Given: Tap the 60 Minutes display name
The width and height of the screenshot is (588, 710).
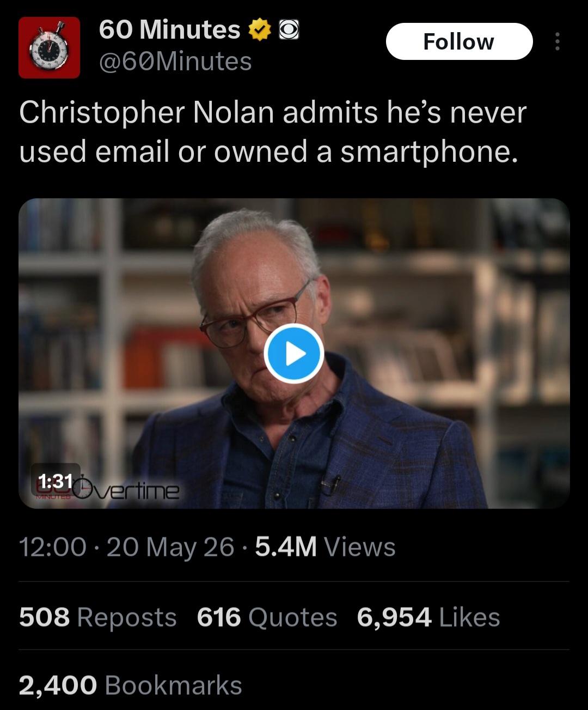Looking at the screenshot, I should 169,29.
